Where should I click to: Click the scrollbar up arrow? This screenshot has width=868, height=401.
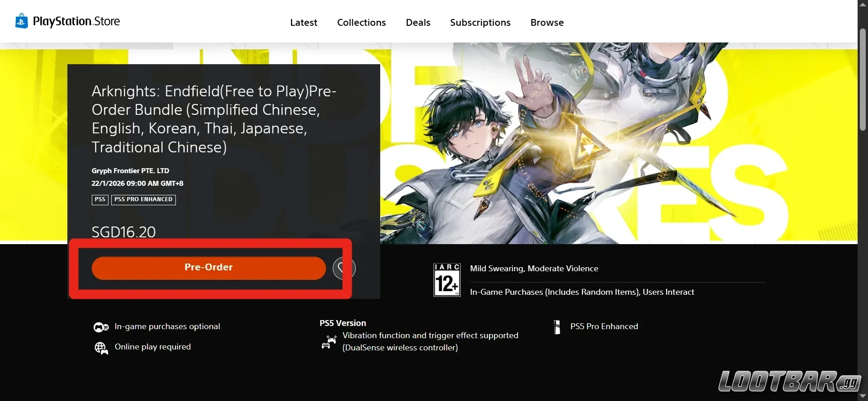pos(863,4)
